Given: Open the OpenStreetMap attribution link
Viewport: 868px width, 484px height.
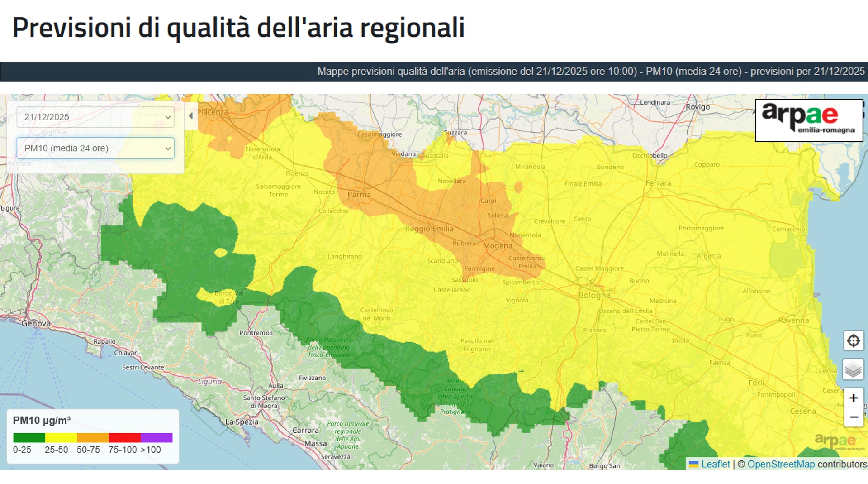Looking at the screenshot, I should click(x=781, y=464).
